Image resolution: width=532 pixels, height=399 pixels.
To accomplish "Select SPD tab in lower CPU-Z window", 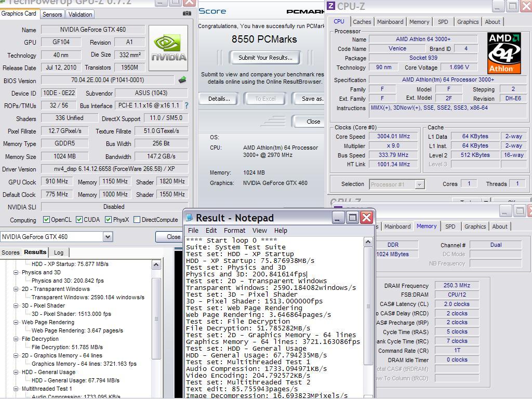I will coord(450,227).
